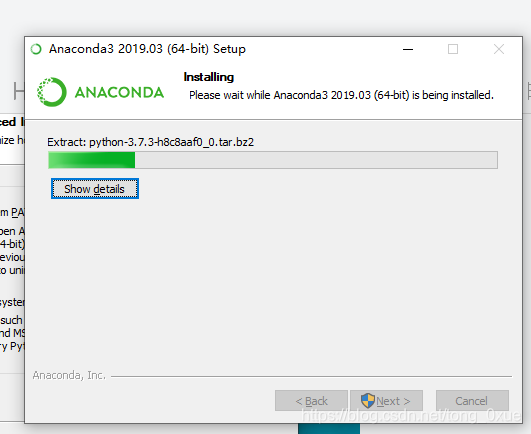531x434 pixels.
Task: Minimize the Anaconda3 Setup window
Action: click(408, 49)
